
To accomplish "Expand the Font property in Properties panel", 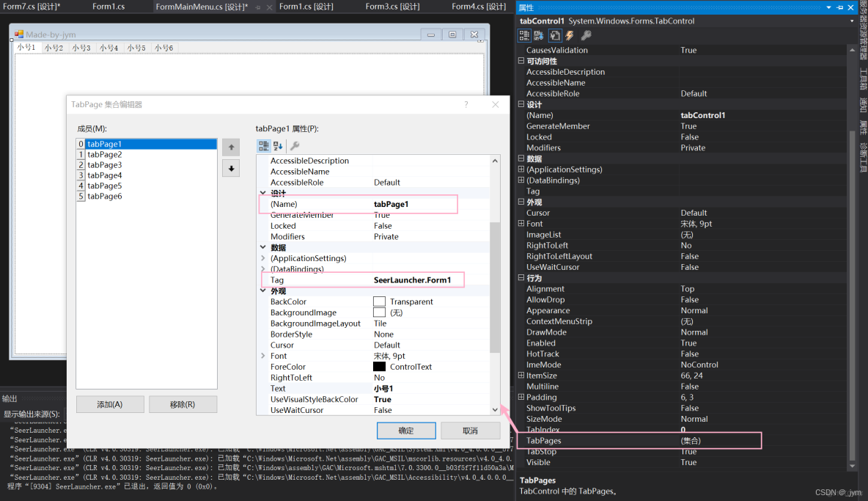I will (x=521, y=224).
